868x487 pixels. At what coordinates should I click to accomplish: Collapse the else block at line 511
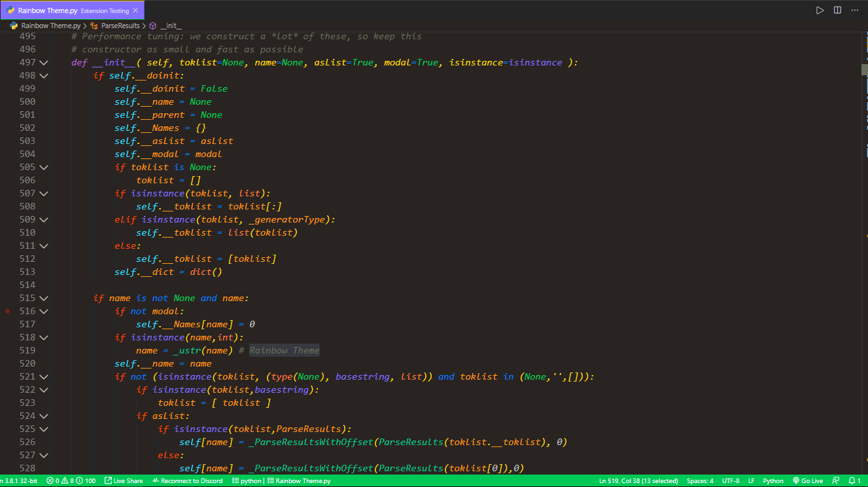click(44, 245)
